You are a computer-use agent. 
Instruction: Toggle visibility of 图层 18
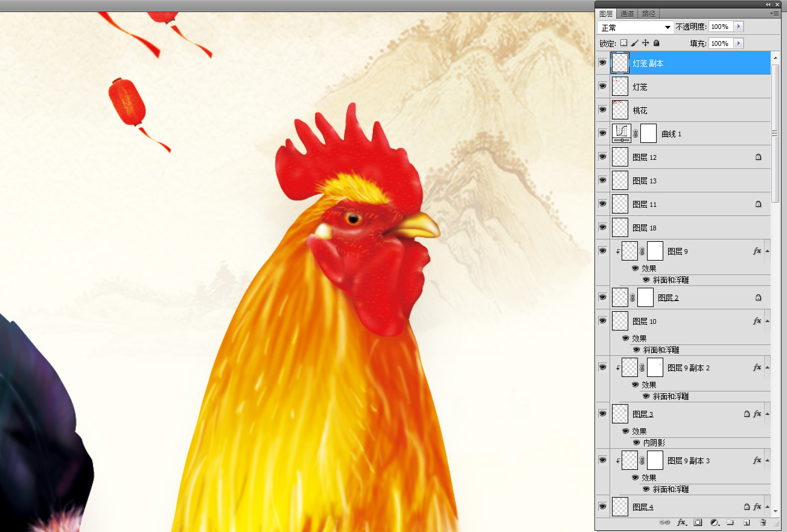click(x=602, y=227)
